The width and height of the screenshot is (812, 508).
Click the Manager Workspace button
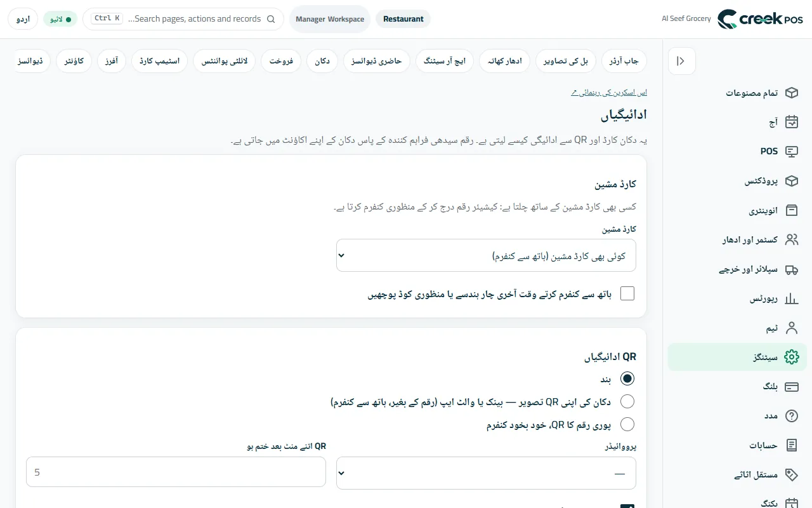(330, 19)
